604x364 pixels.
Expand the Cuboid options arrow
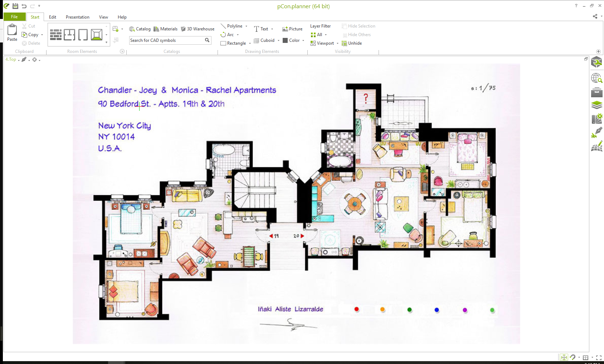point(278,40)
